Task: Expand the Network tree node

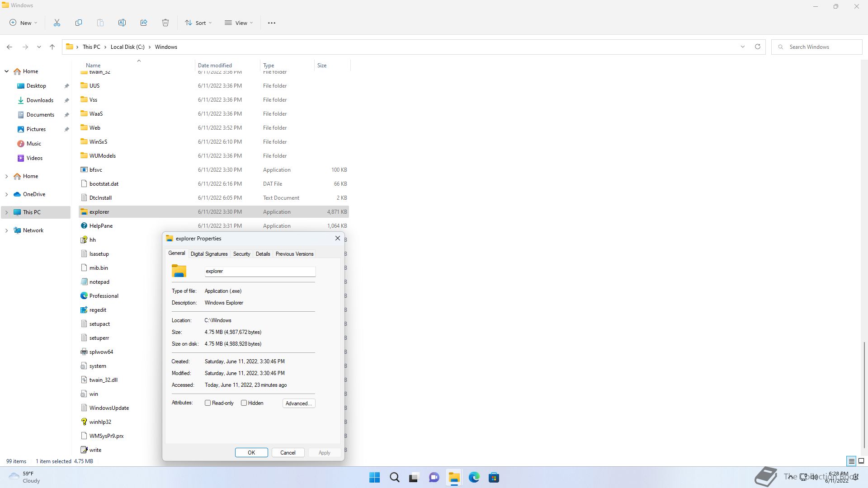Action: (6, 230)
